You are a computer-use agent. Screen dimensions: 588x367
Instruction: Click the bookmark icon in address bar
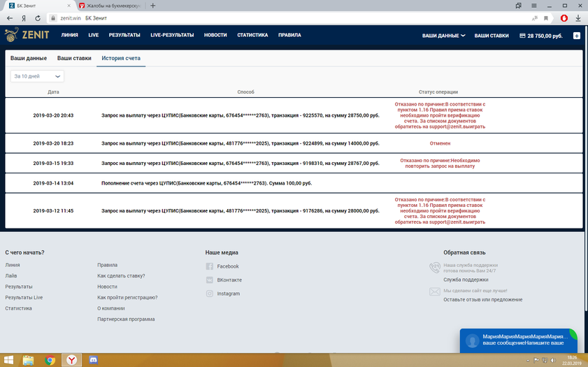pyautogui.click(x=545, y=18)
